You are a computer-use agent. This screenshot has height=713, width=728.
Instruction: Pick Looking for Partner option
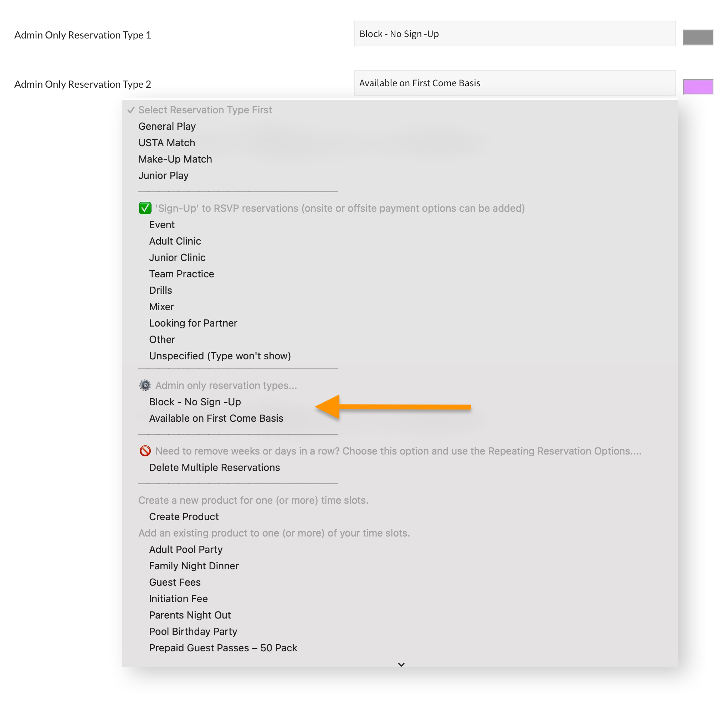(193, 323)
